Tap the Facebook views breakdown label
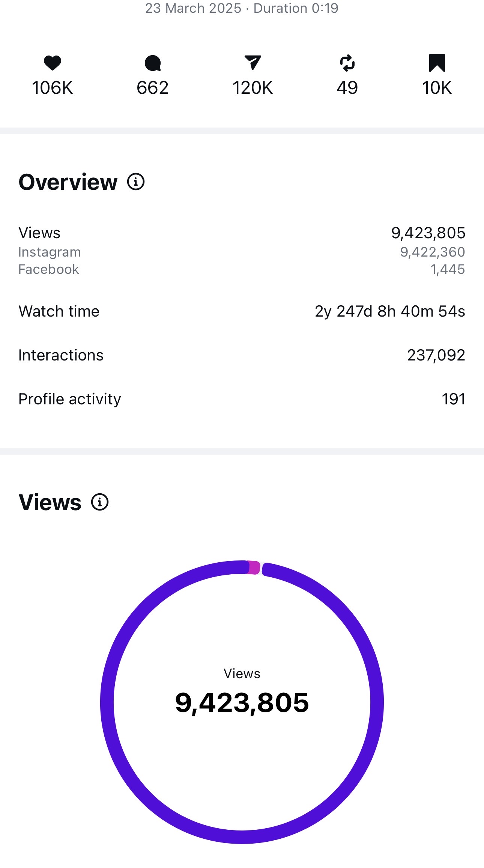 (49, 269)
